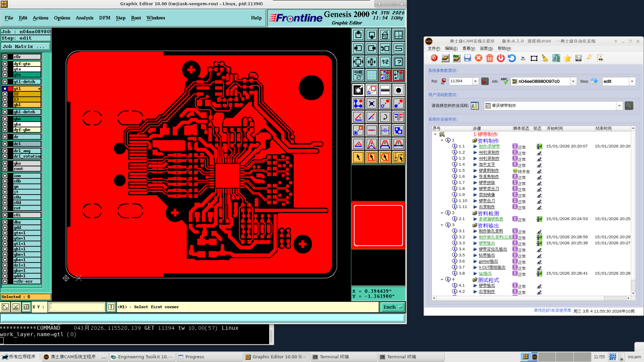Click the blue undo arrow icon

pos(512,58)
